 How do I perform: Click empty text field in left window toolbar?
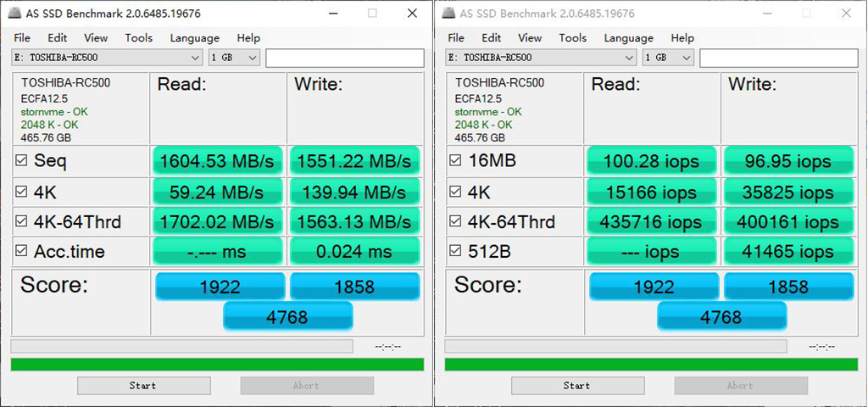(345, 58)
